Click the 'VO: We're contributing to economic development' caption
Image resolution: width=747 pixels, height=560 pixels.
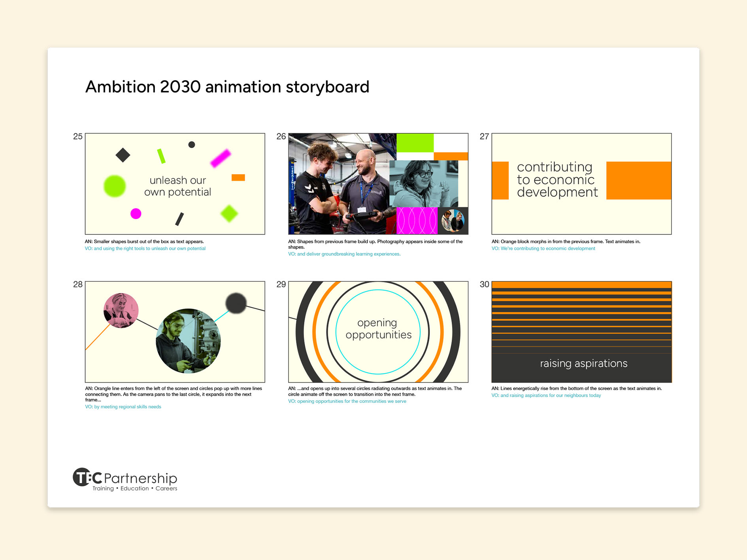(x=543, y=249)
